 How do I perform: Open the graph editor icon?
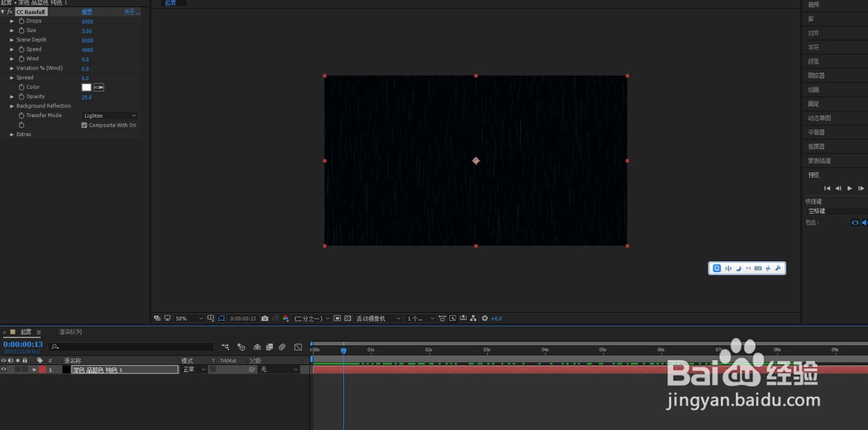(x=298, y=347)
